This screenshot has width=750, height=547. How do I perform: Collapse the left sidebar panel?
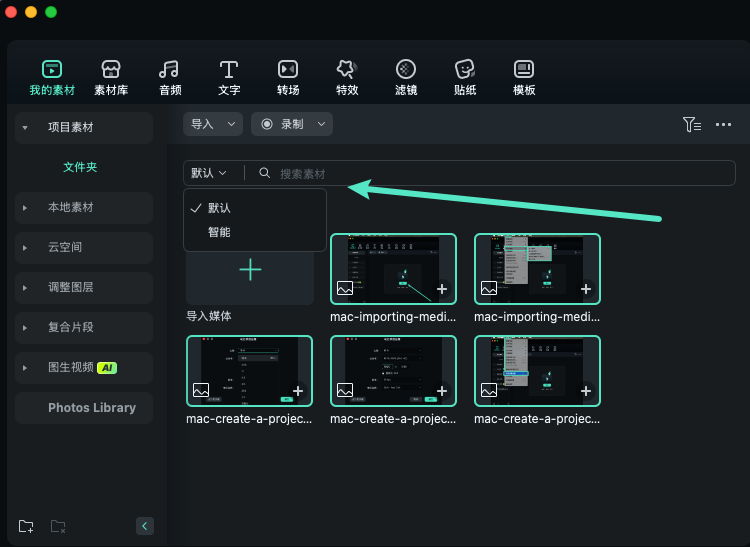(144, 526)
